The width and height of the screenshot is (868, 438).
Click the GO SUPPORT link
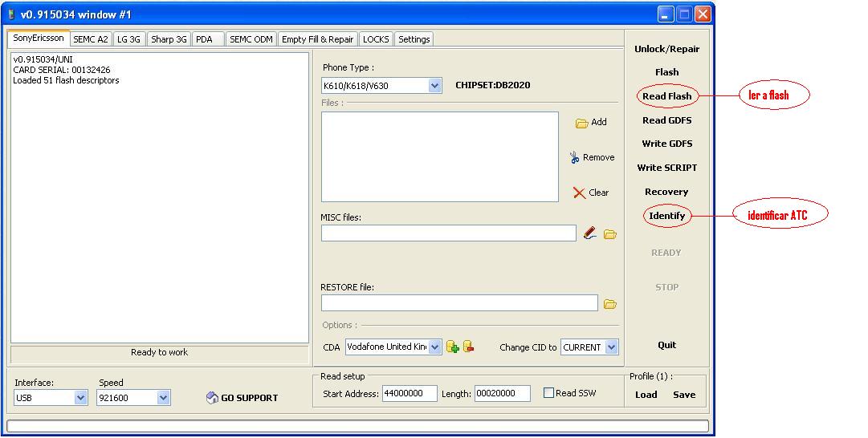coord(249,398)
